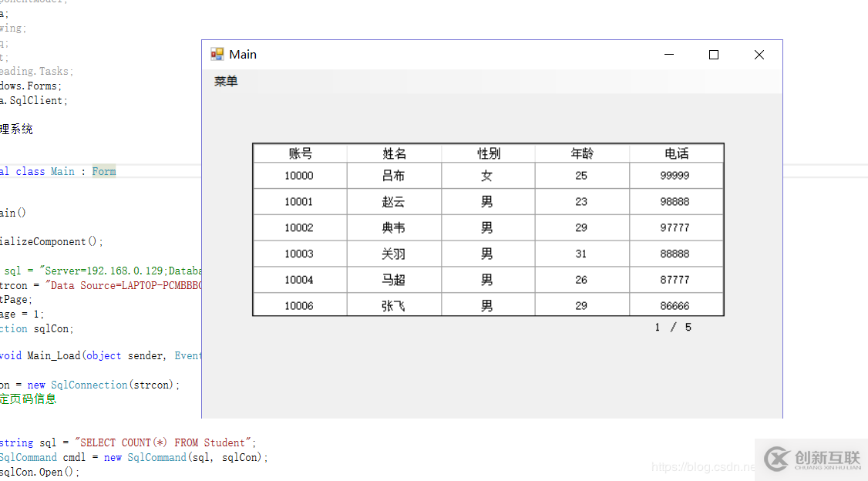
Task: Click the pagination label 1 / 5
Action: click(672, 327)
